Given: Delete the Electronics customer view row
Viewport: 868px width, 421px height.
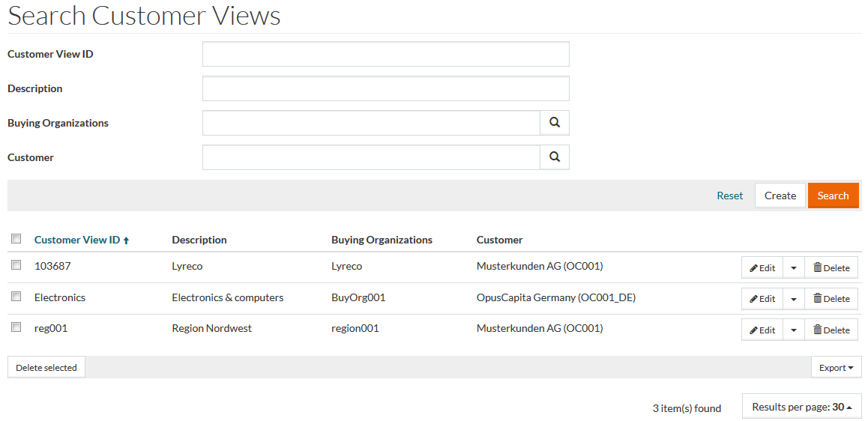Looking at the screenshot, I should coord(831,299).
